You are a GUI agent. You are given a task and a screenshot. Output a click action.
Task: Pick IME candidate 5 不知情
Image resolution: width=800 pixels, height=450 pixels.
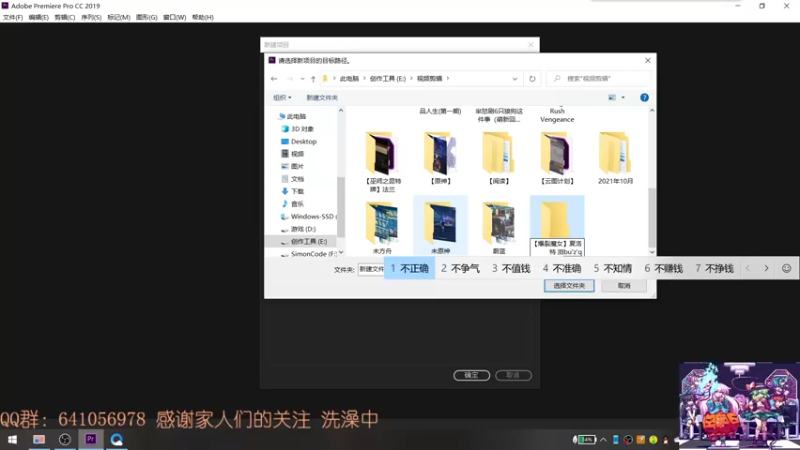click(612, 268)
